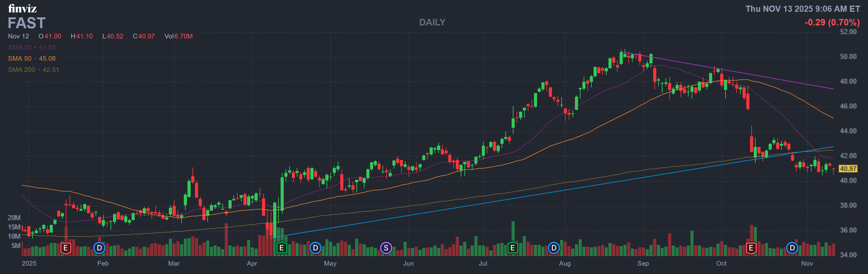Click the dividend D marker before Nov
The image size is (868, 274).
pos(792,248)
